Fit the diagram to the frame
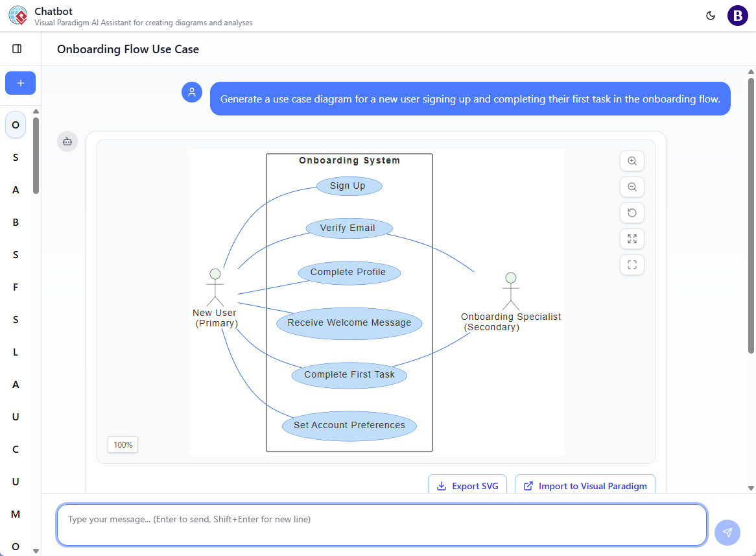Image resolution: width=756 pixels, height=556 pixels. (632, 265)
